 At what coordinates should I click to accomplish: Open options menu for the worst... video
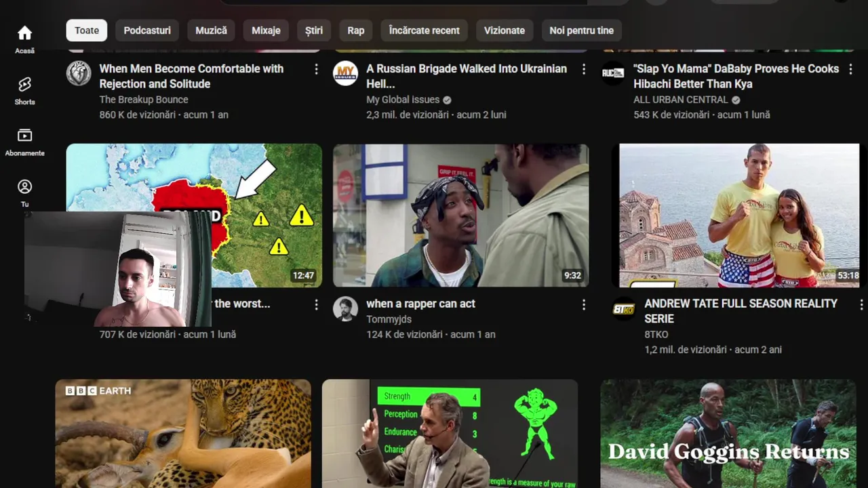coord(316,305)
